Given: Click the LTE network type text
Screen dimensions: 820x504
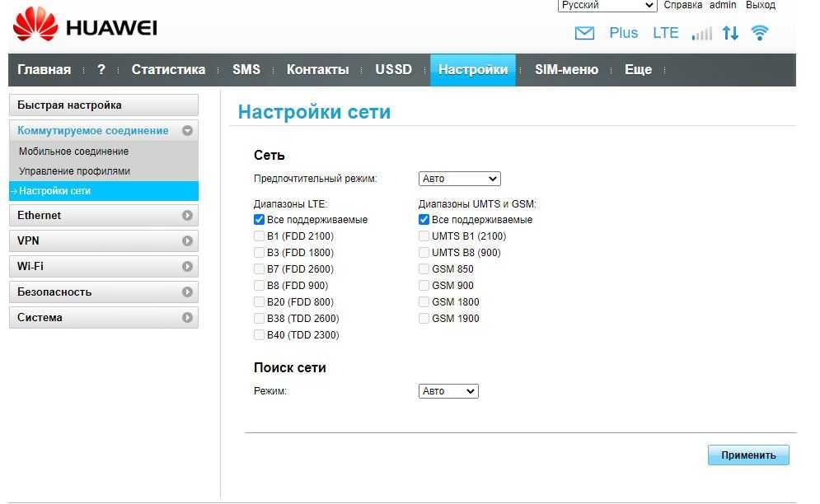Looking at the screenshot, I should tap(665, 33).
